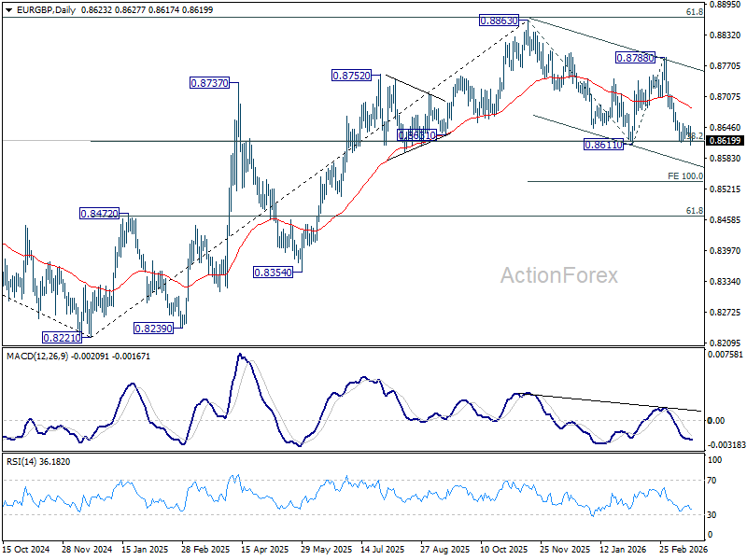Click the 12 Jan 2026 date label

click(623, 549)
